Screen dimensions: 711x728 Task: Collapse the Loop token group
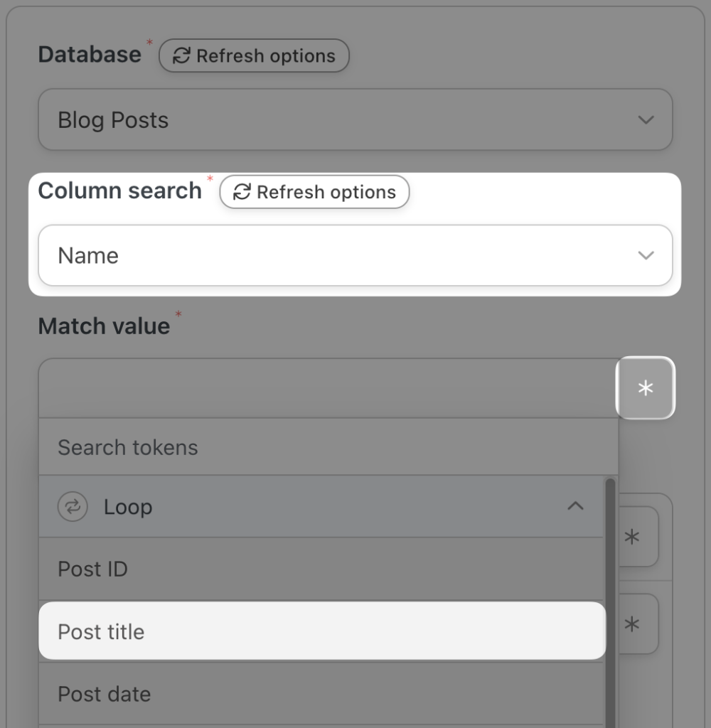point(576,506)
